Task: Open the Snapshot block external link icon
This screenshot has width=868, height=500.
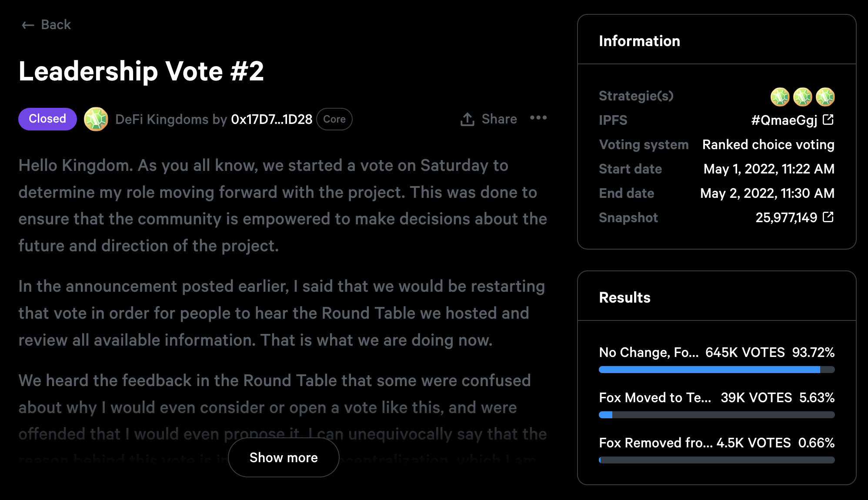Action: tap(828, 217)
